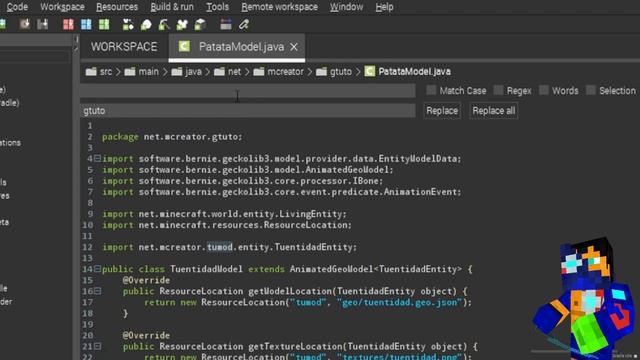Click the Replace all button
The width and height of the screenshot is (640, 360).
point(493,111)
